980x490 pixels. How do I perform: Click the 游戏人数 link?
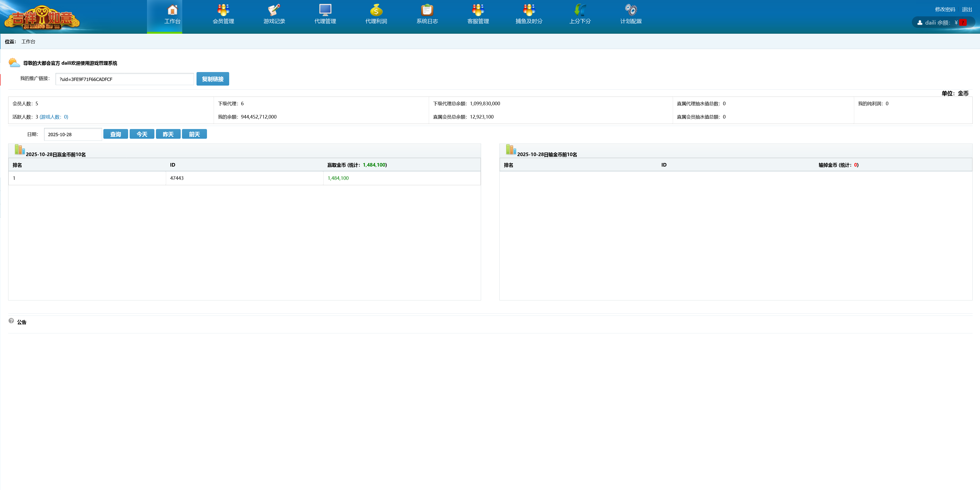(54, 117)
